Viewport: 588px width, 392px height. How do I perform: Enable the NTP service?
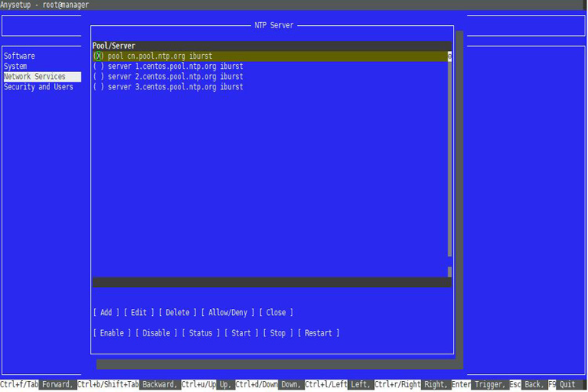tap(112, 332)
